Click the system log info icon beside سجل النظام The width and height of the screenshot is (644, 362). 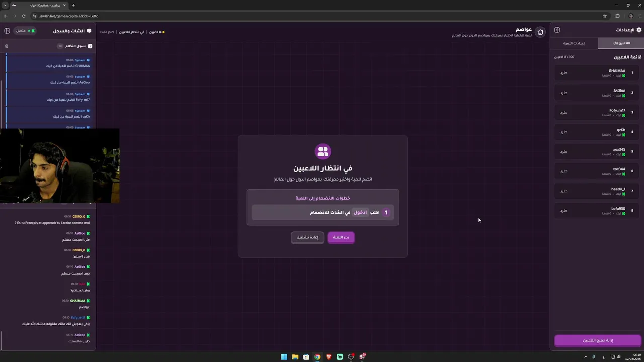pyautogui.click(x=90, y=46)
